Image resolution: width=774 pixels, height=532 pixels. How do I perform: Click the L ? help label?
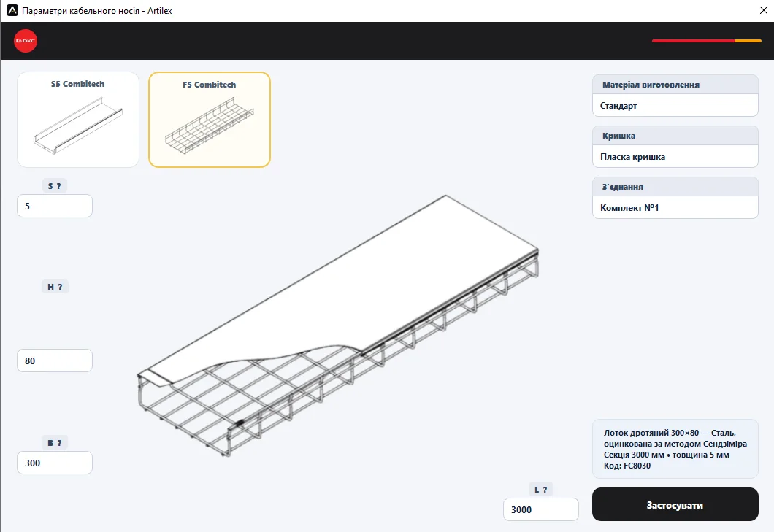(x=541, y=490)
